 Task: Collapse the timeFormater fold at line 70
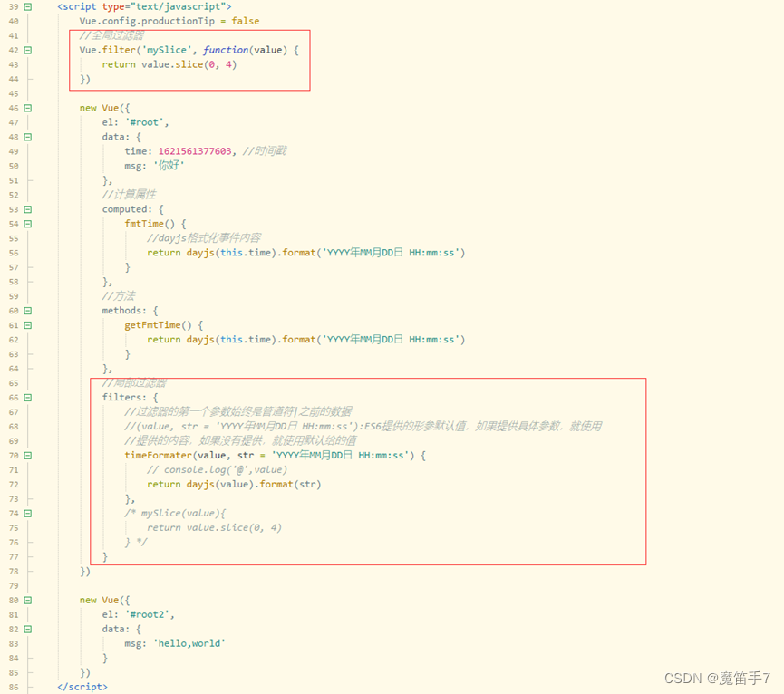point(28,456)
